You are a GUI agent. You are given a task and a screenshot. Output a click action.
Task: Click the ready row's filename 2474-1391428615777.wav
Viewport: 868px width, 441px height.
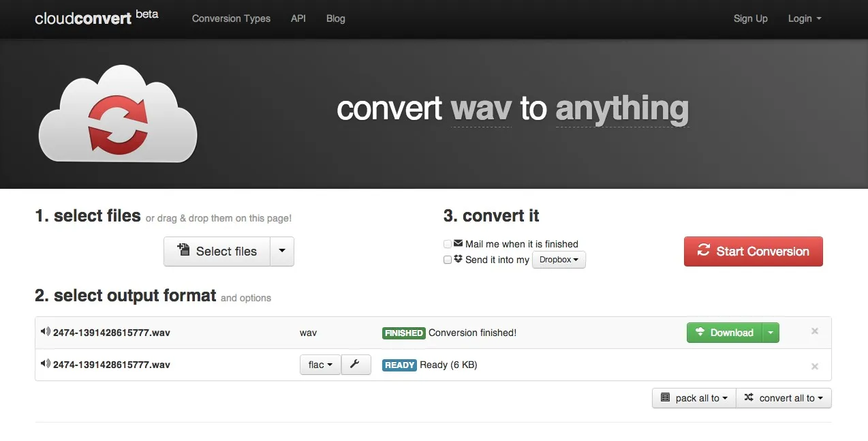pyautogui.click(x=111, y=365)
